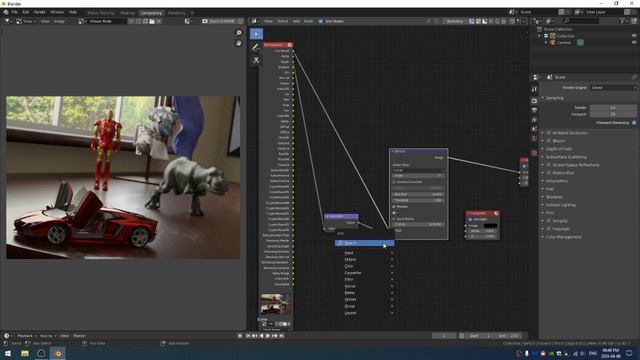Click the outliner filter funnel icon

click(622, 21)
